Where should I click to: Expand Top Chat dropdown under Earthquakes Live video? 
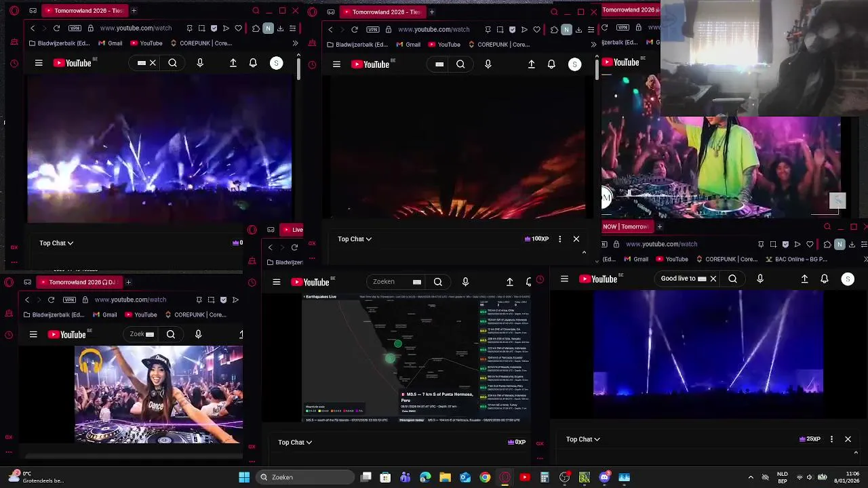coord(295,442)
